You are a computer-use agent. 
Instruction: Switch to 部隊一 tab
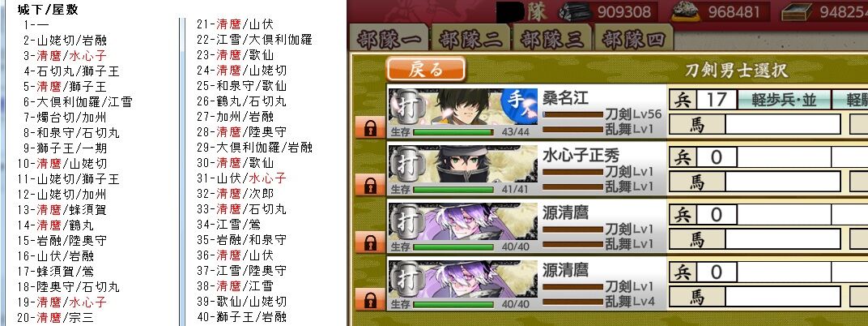click(x=389, y=39)
